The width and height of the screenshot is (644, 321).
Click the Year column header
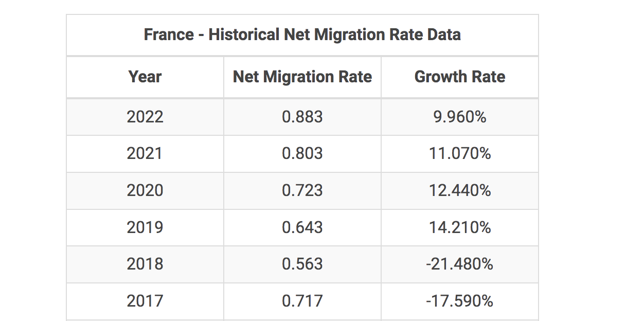click(x=145, y=77)
